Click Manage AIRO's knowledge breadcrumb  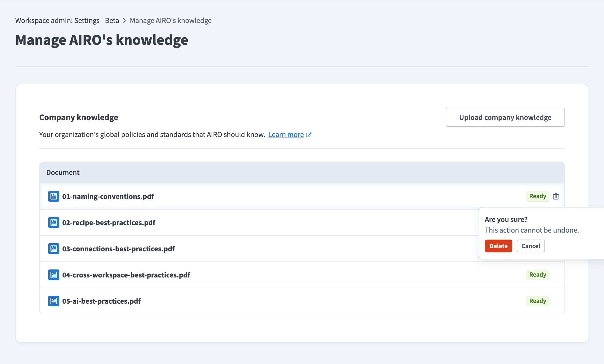pyautogui.click(x=171, y=21)
